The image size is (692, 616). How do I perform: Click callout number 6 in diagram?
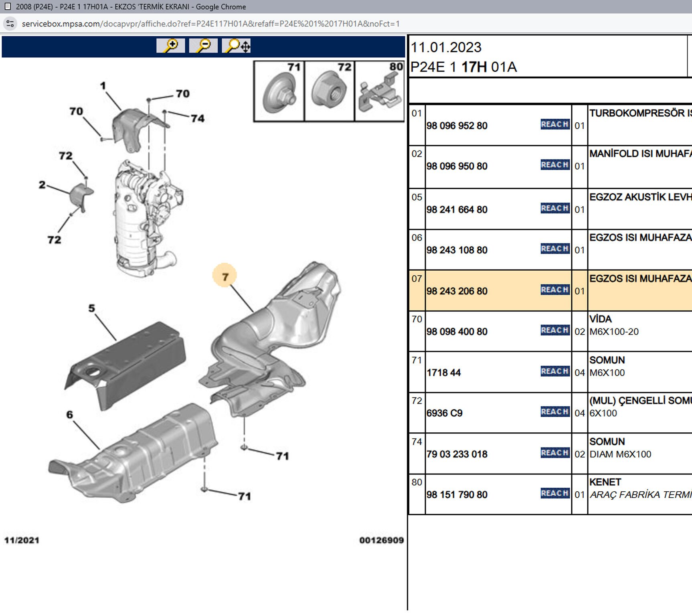(70, 415)
